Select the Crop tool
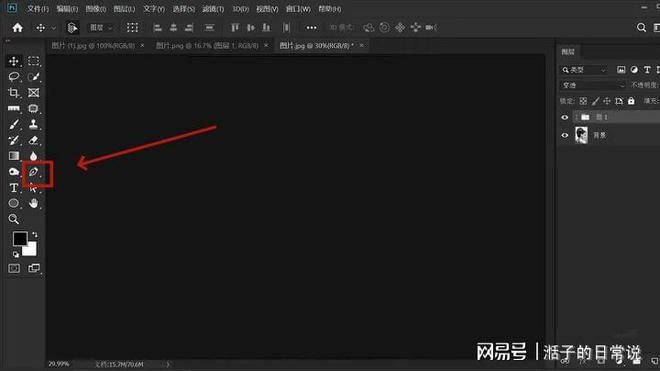This screenshot has height=371, width=660. [x=13, y=93]
